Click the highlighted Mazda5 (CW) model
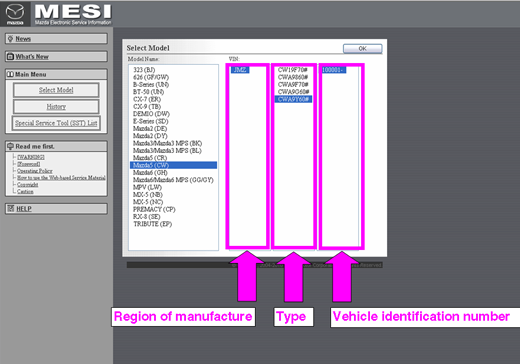This screenshot has height=364, width=520. coord(173,165)
